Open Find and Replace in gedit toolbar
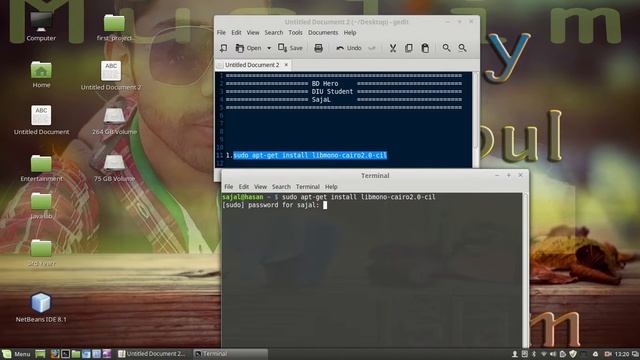The width and height of the screenshot is (640, 360). pyautogui.click(x=462, y=48)
